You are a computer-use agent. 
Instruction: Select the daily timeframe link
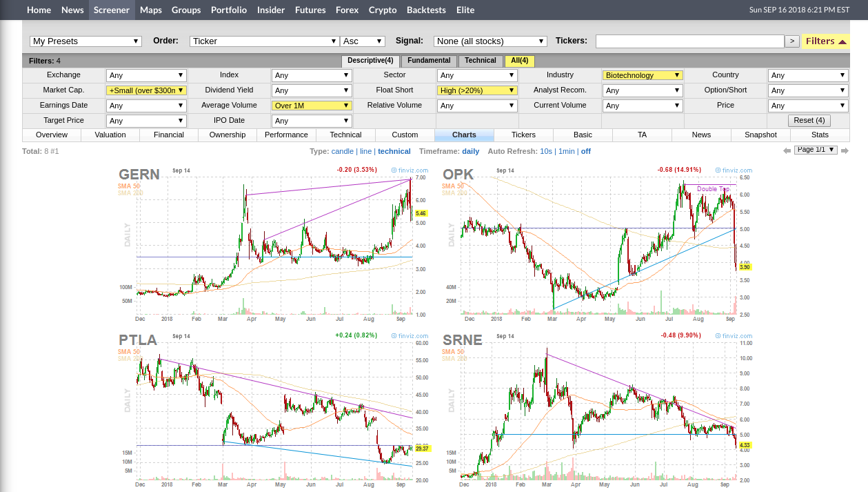pos(471,151)
